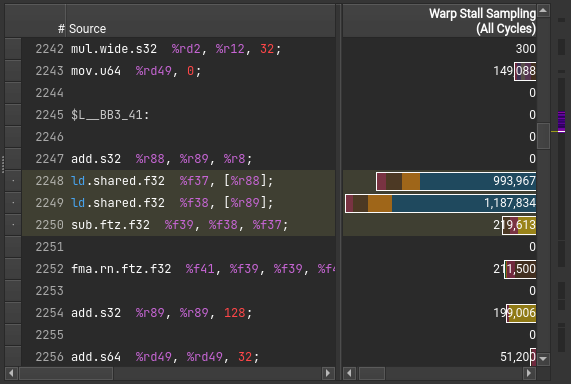The image size is (571, 384).
Task: Click the 149,088 stall sampling value
Action: 515,71
